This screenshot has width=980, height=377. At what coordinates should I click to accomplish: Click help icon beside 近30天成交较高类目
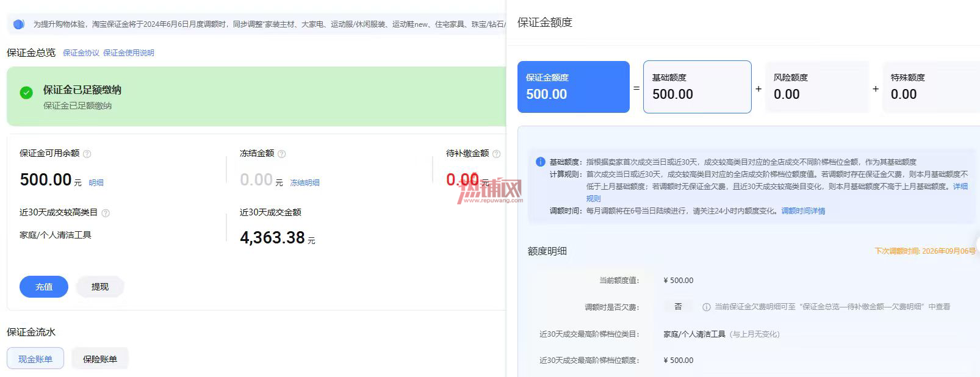(106, 213)
